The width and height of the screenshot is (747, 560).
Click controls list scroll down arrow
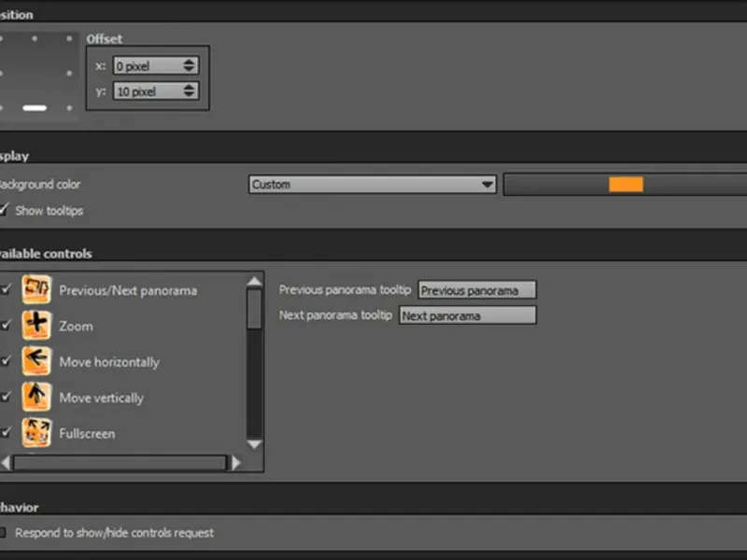[254, 444]
